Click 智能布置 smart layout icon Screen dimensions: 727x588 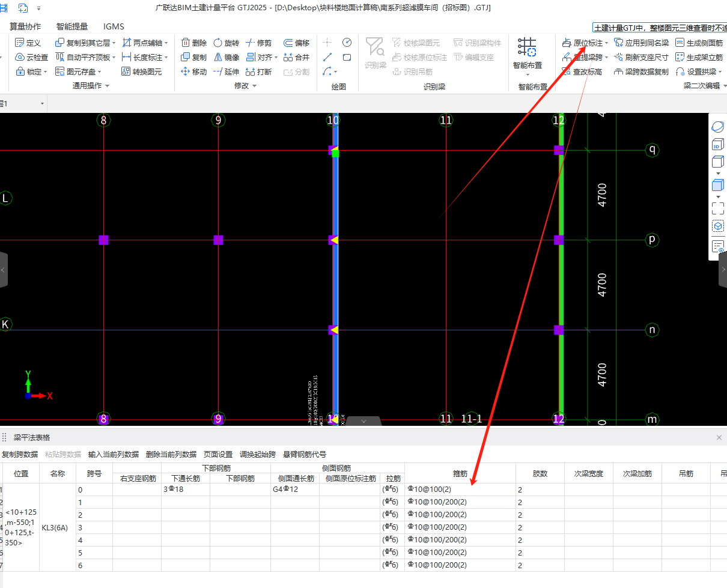(x=527, y=47)
